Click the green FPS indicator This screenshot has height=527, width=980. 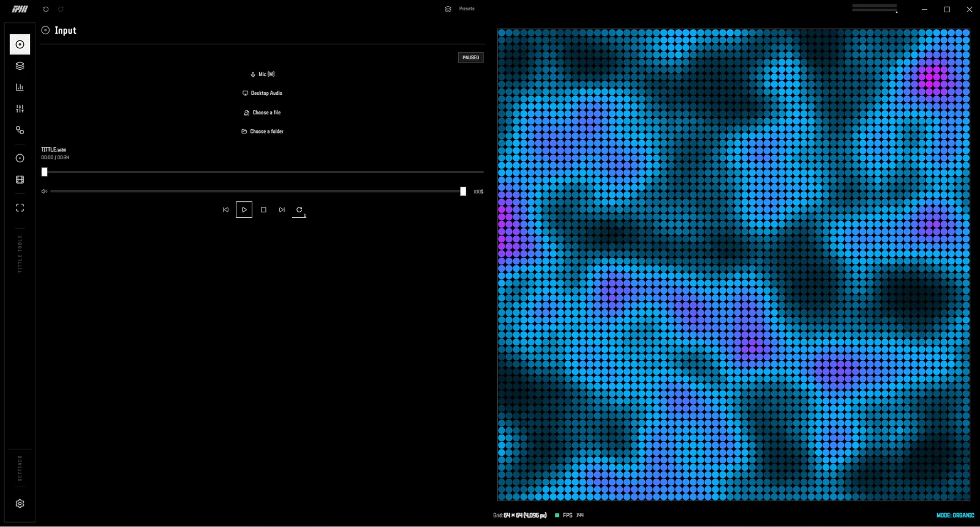click(x=557, y=515)
